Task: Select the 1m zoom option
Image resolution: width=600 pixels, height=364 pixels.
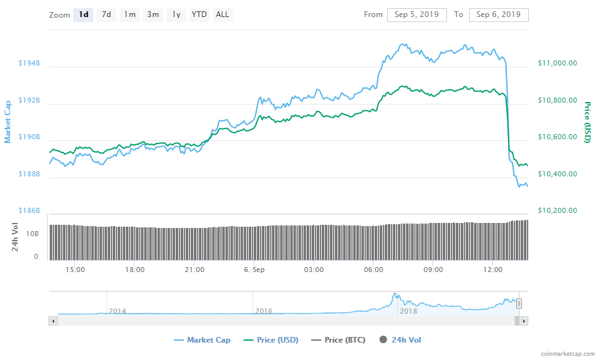Action: 129,14
